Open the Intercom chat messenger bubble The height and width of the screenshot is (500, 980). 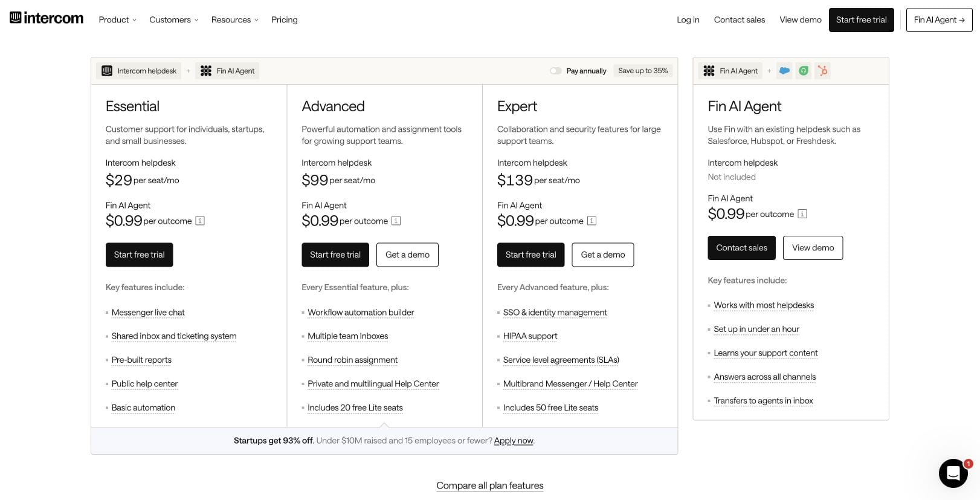pyautogui.click(x=953, y=473)
